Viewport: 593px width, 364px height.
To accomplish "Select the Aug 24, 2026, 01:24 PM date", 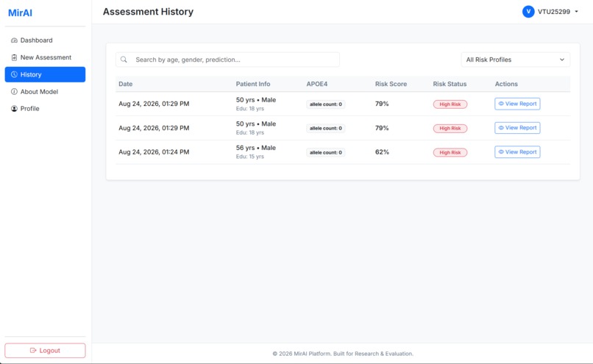I will pos(154,152).
